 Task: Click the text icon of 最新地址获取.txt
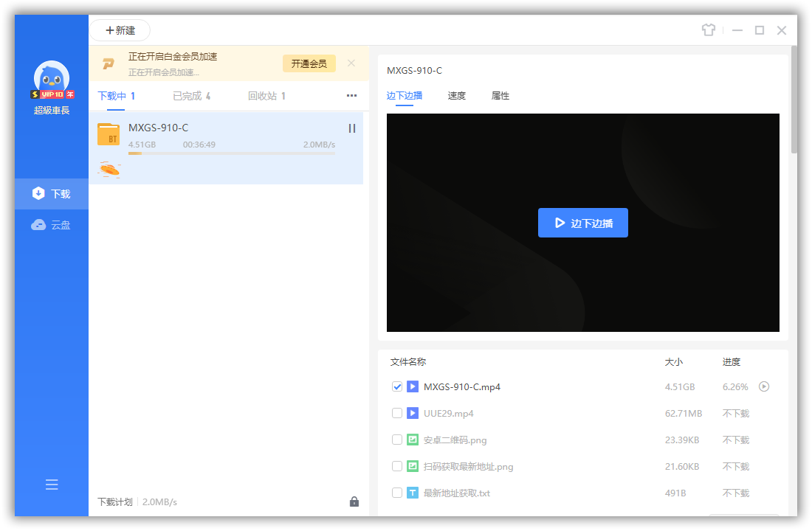coord(412,493)
